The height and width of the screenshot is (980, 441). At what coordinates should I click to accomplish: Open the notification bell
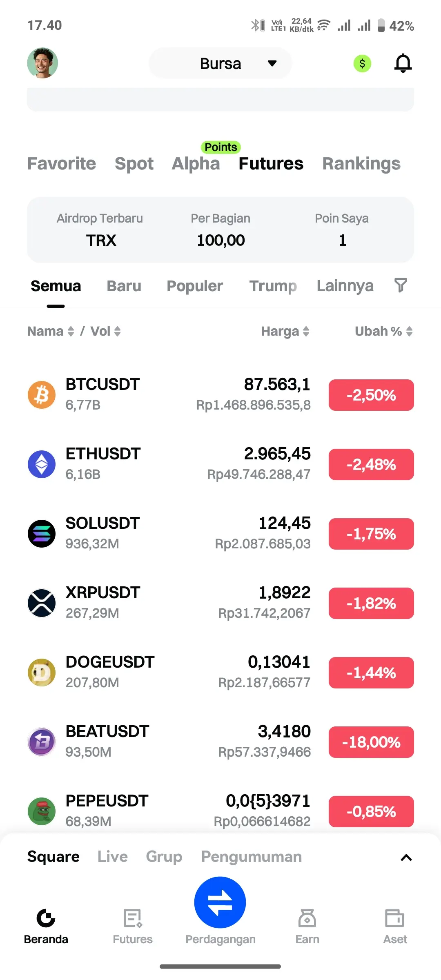(x=403, y=63)
